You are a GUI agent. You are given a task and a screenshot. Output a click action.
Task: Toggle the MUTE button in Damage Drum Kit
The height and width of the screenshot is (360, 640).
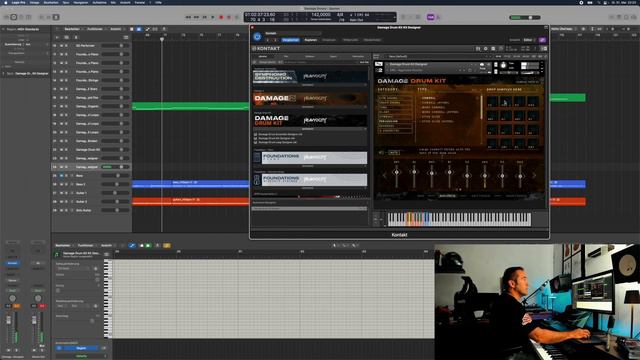pos(394,152)
